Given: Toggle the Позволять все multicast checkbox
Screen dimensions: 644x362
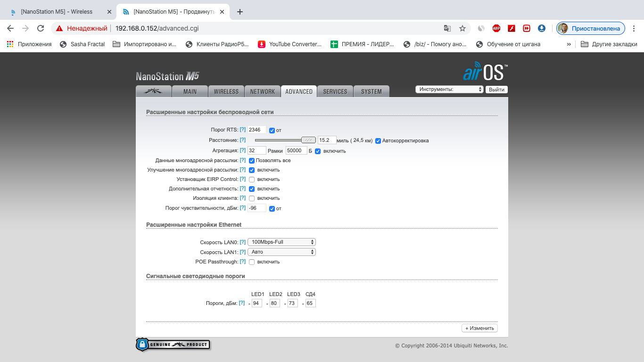Looking at the screenshot, I should (x=252, y=161).
